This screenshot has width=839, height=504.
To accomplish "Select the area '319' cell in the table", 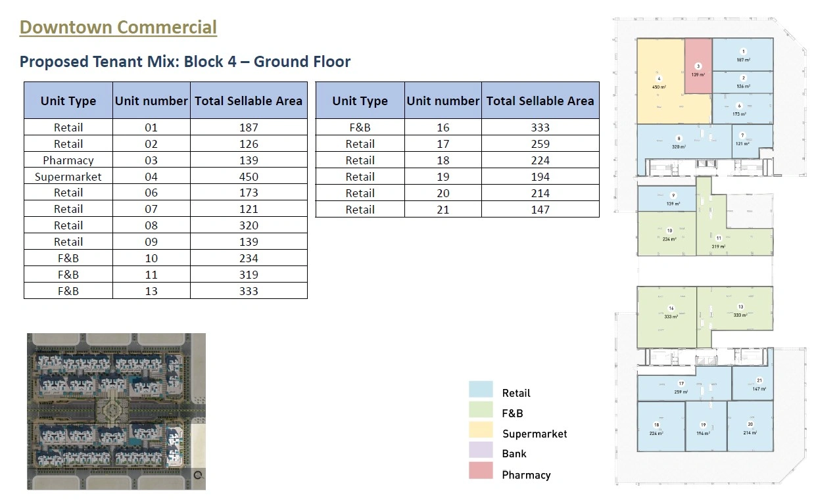I will [x=249, y=275].
